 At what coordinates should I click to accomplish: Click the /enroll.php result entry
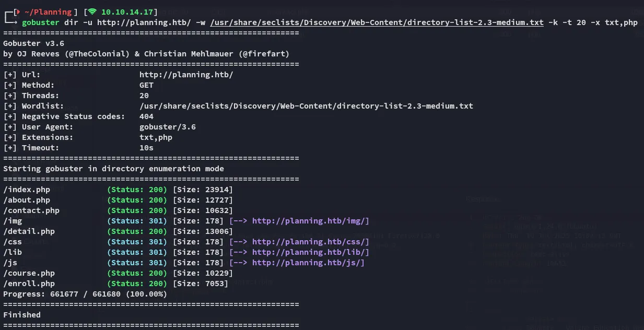[x=29, y=284]
